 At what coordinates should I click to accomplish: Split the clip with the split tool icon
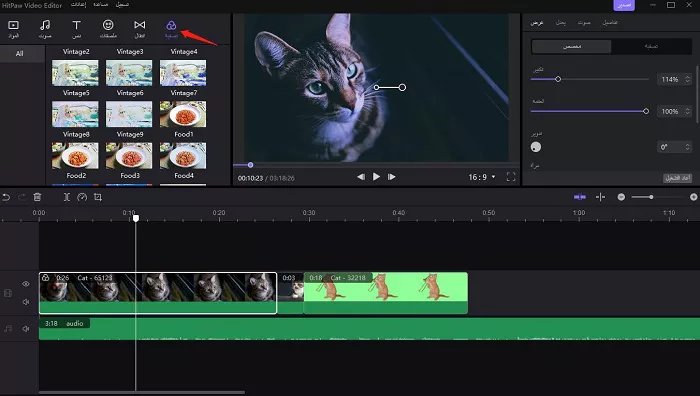(67, 197)
